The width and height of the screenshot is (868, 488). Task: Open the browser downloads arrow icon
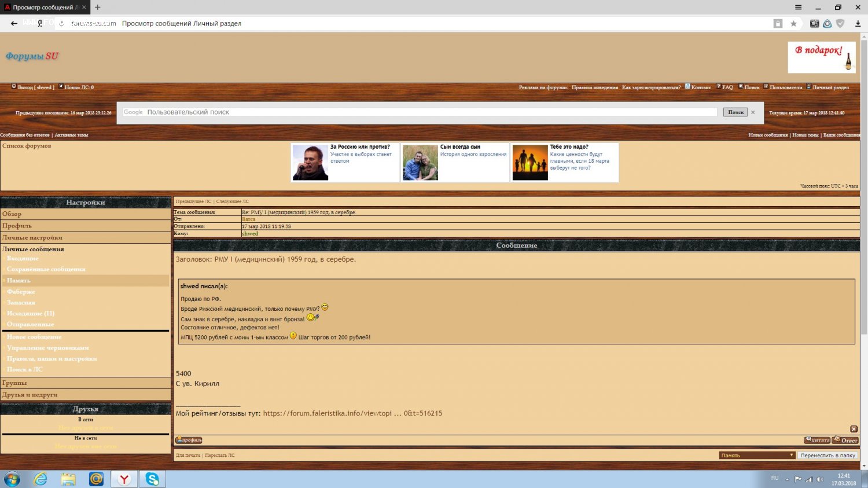tap(858, 24)
